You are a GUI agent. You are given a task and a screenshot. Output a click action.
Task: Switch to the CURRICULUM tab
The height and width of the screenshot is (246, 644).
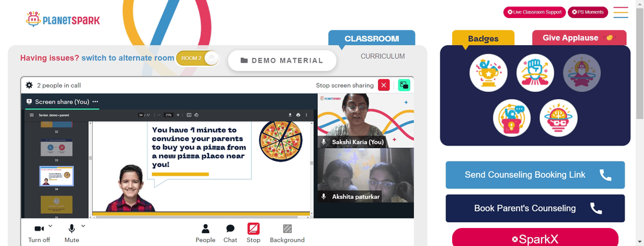pos(383,56)
